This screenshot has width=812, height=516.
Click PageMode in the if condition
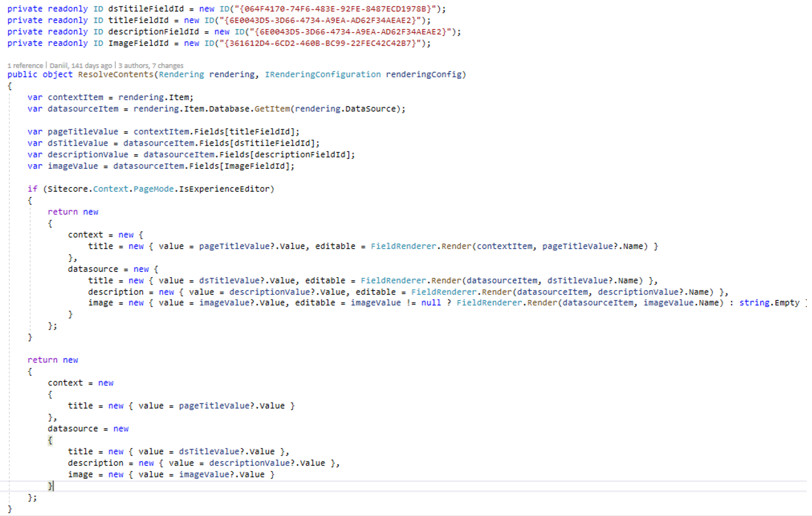[x=153, y=189]
